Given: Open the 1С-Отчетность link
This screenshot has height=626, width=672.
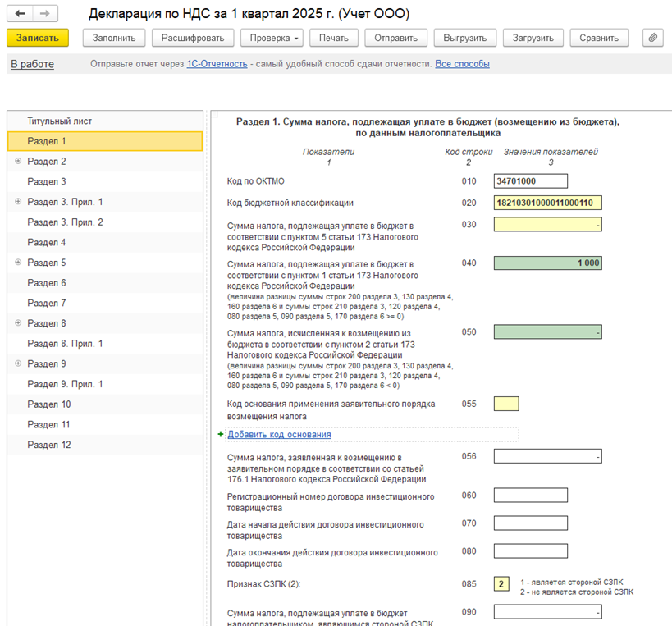Looking at the screenshot, I should (217, 64).
